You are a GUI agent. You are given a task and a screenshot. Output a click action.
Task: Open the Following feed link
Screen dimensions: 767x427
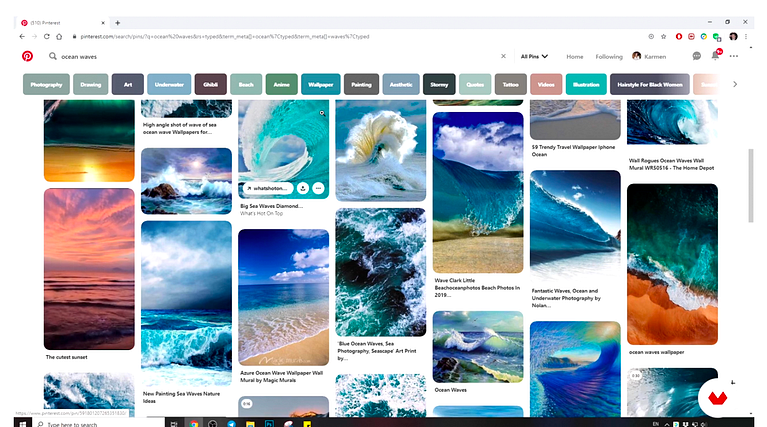pos(609,57)
